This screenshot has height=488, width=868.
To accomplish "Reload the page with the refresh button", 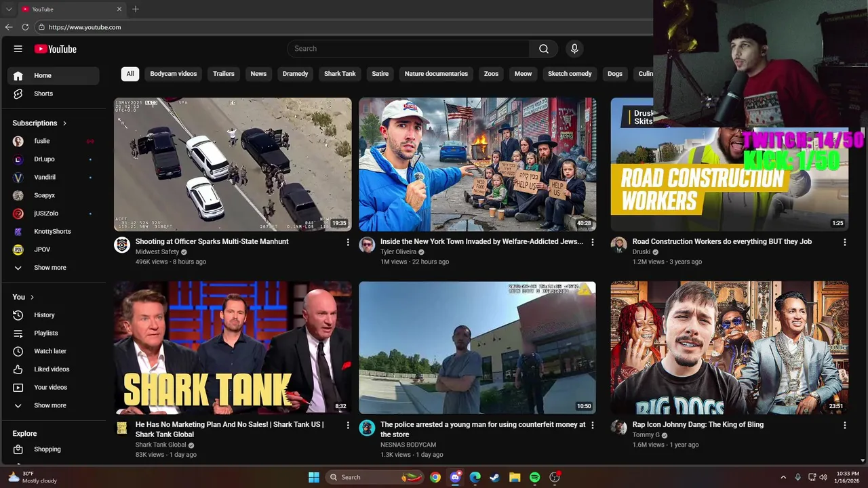I will click(x=25, y=27).
